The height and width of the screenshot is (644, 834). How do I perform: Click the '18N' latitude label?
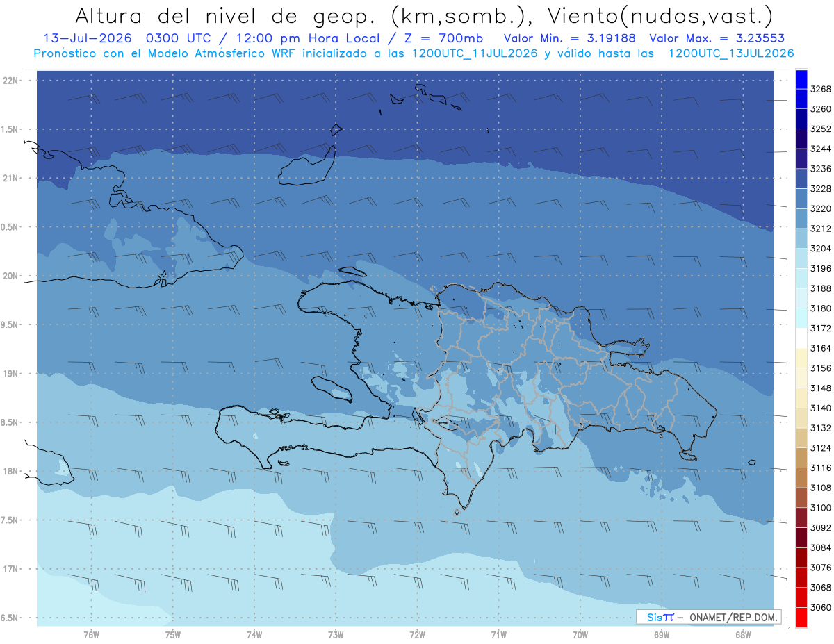click(11, 471)
